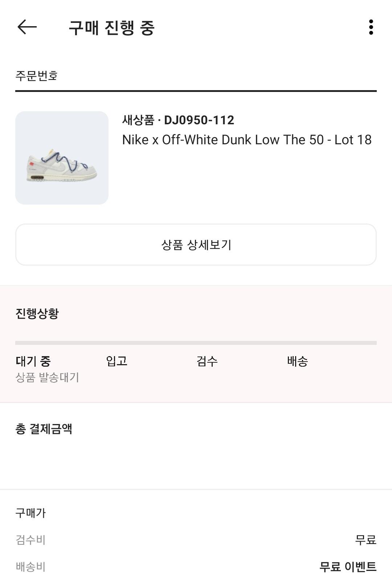
Task: Tap the 총 결제금액 heading
Action: [x=44, y=429]
